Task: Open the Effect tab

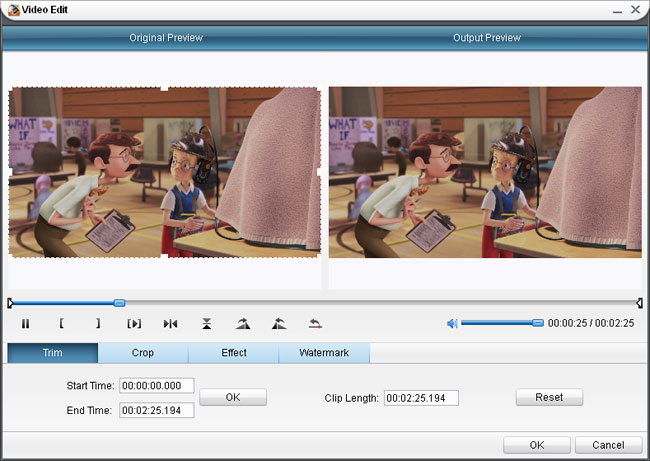Action: [x=234, y=353]
